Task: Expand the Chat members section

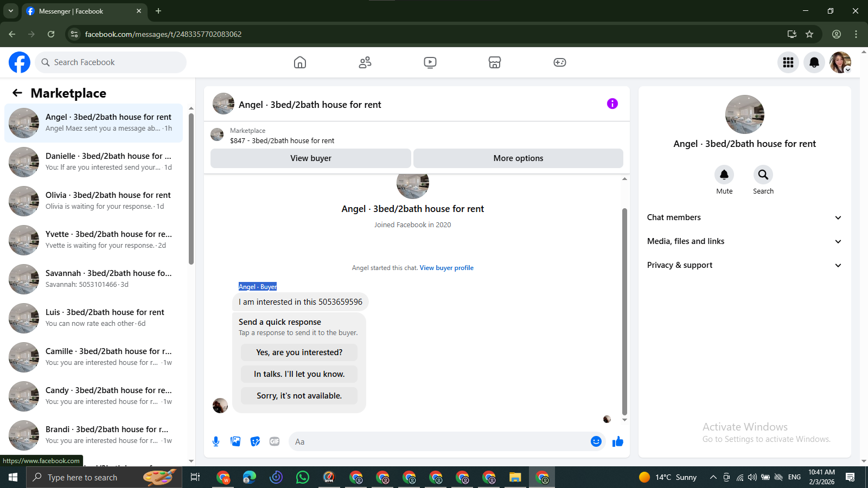Action: (744, 217)
